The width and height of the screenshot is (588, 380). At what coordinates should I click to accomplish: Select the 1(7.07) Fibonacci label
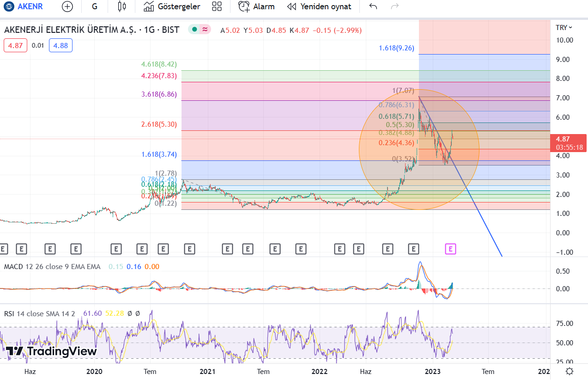pyautogui.click(x=403, y=91)
